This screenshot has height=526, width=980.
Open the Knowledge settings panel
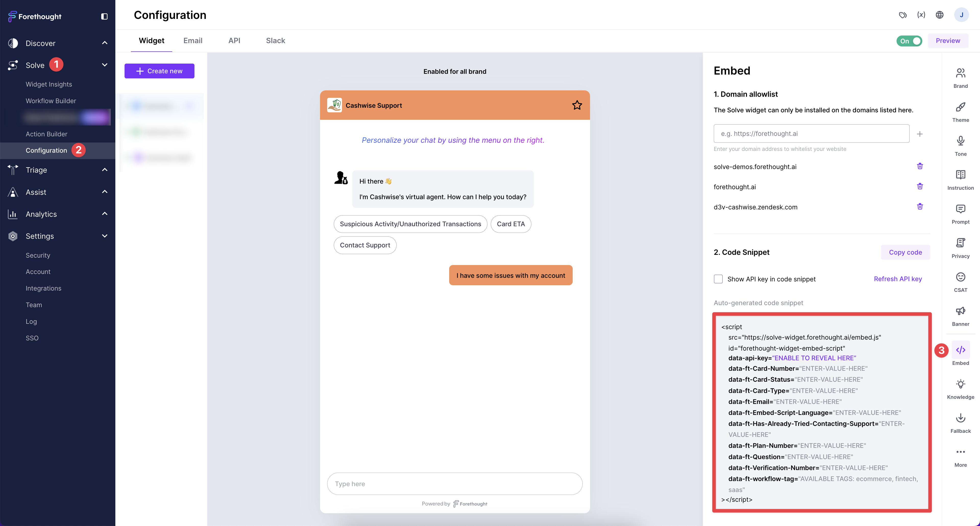tap(961, 389)
